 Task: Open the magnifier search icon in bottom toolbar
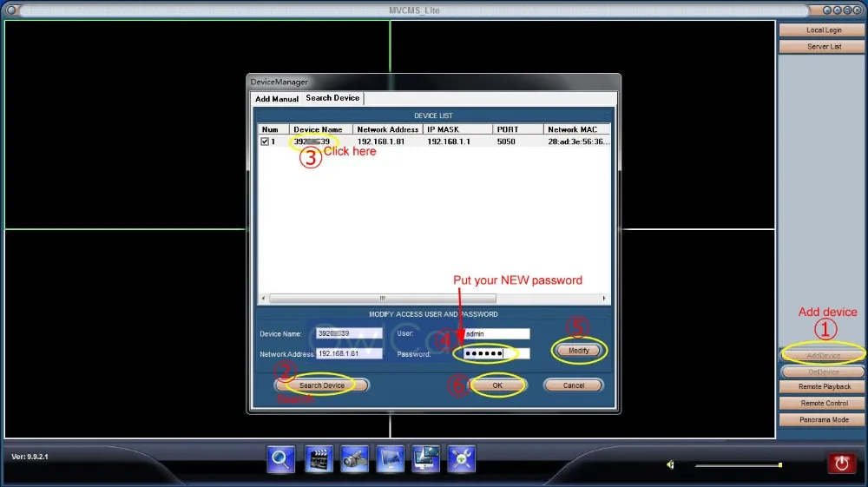[280, 459]
